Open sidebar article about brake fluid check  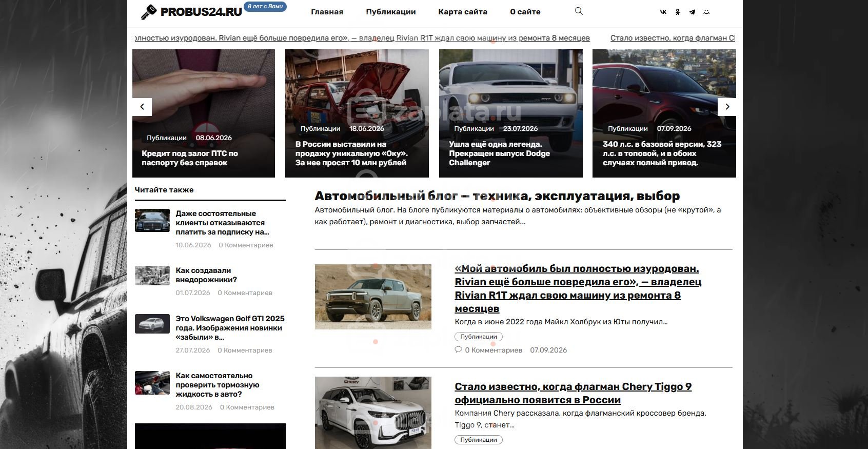coord(218,385)
